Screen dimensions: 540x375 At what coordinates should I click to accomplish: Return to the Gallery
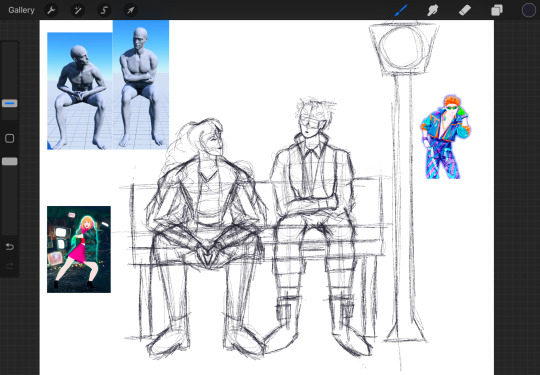(x=21, y=10)
